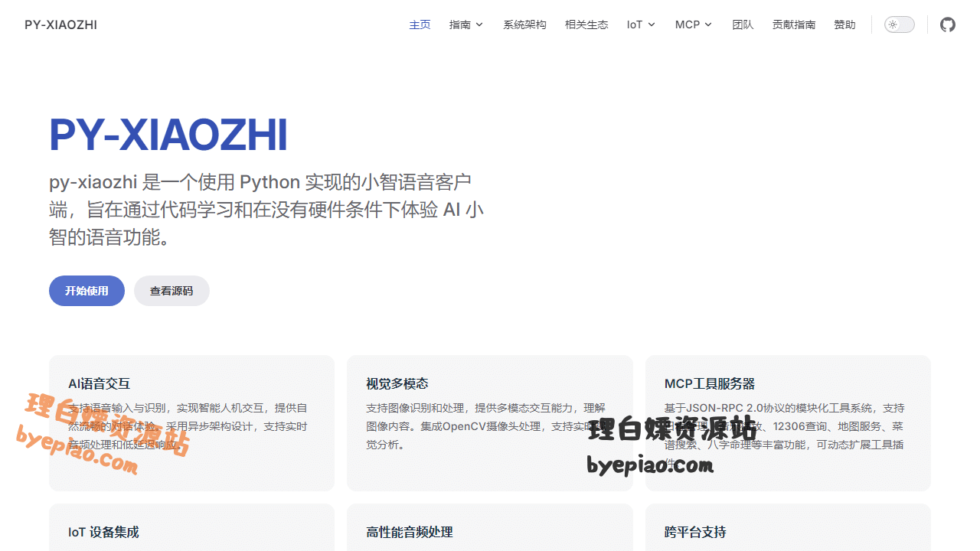Open the 相关生态 nav item
The width and height of the screenshot is (980, 551).
pyautogui.click(x=586, y=24)
